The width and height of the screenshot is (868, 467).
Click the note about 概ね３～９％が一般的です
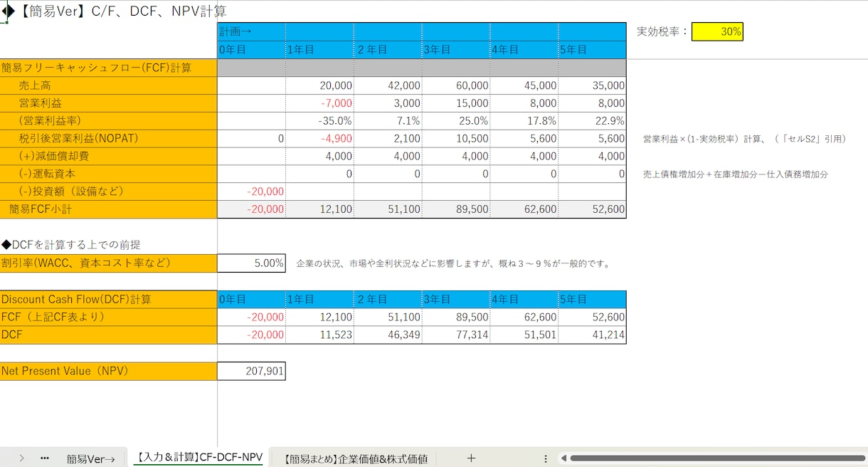tap(453, 264)
